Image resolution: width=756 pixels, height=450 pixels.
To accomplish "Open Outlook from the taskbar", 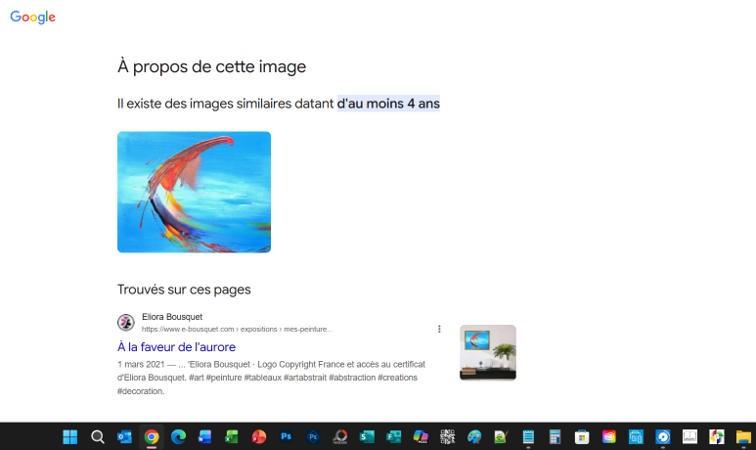I will 124,437.
